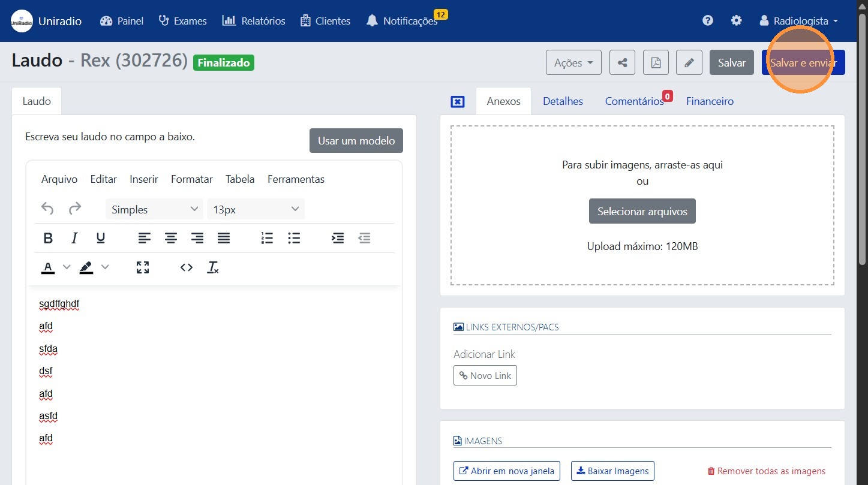This screenshot has width=868, height=485.
Task: Click the PDF export icon button
Action: tap(656, 63)
